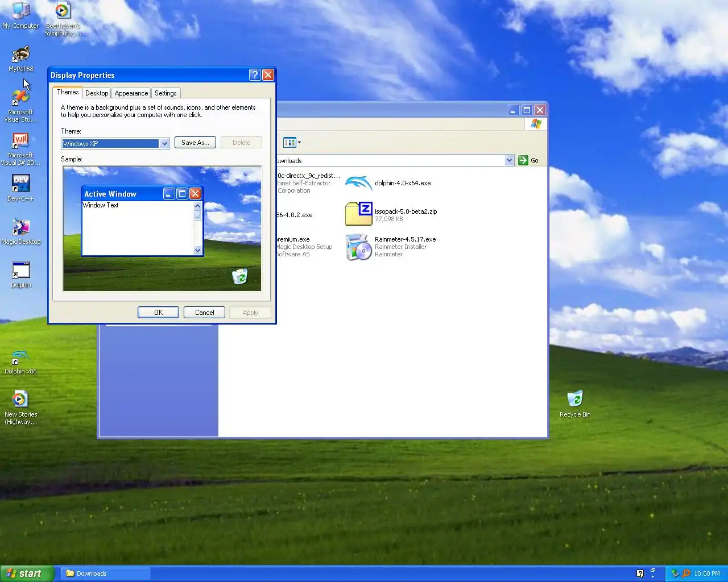Screen dimensions: 728x582
Task: Switch to the Desktop tab
Action: click(x=97, y=93)
